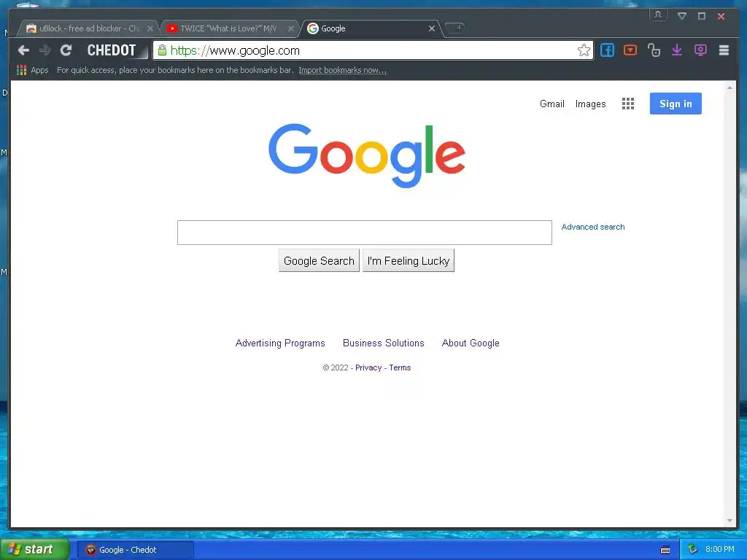Click the unlock padlock toolbar icon
747x560 pixels.
[654, 50]
